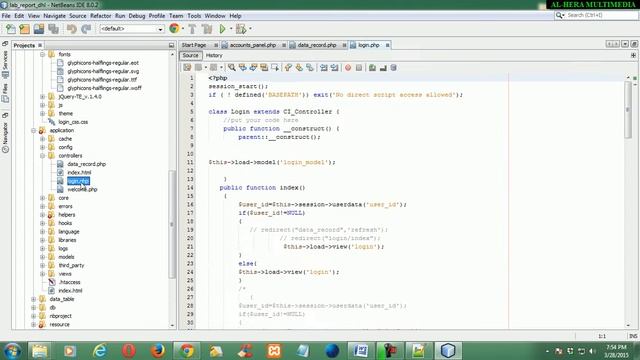The width and height of the screenshot is (640, 360).
Task: Click the Start Macro Recording red icon
Action: click(348, 68)
